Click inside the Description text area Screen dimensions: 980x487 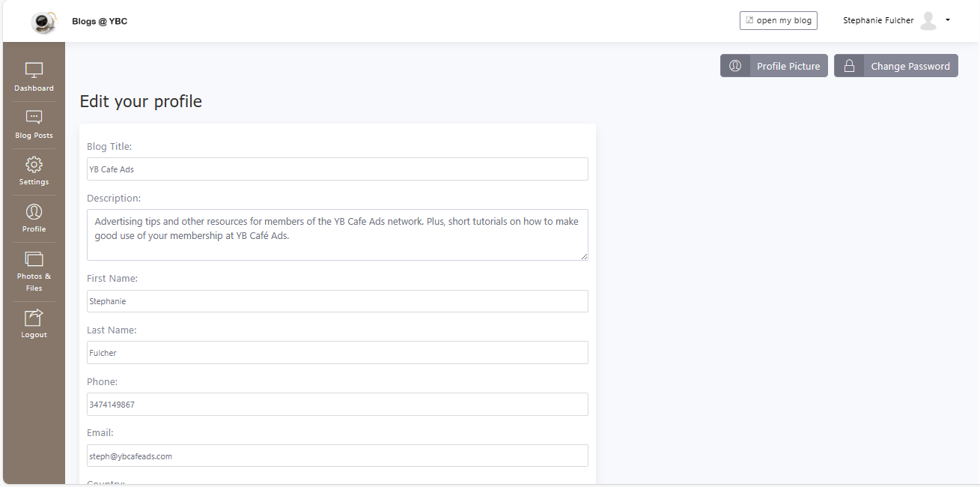coord(338,235)
